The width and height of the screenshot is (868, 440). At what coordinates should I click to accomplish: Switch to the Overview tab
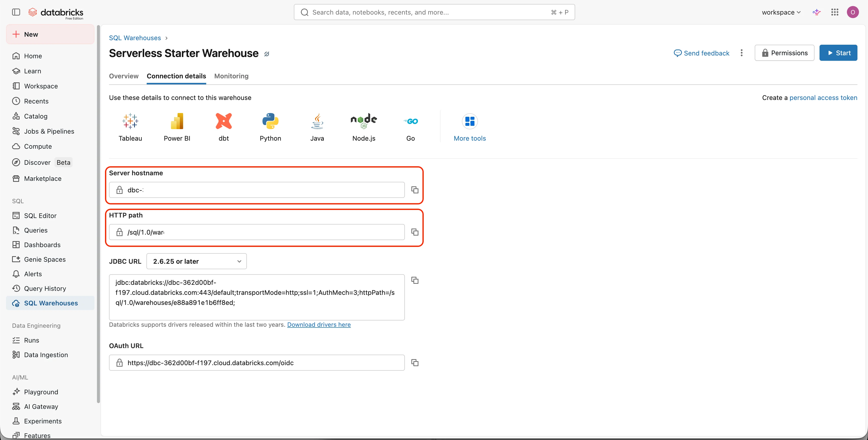(x=124, y=76)
